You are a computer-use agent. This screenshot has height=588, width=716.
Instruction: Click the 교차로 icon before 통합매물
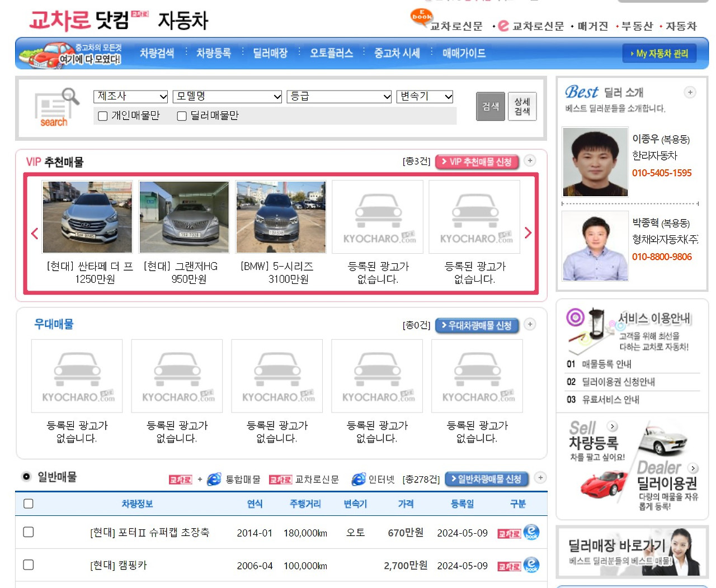click(x=180, y=480)
